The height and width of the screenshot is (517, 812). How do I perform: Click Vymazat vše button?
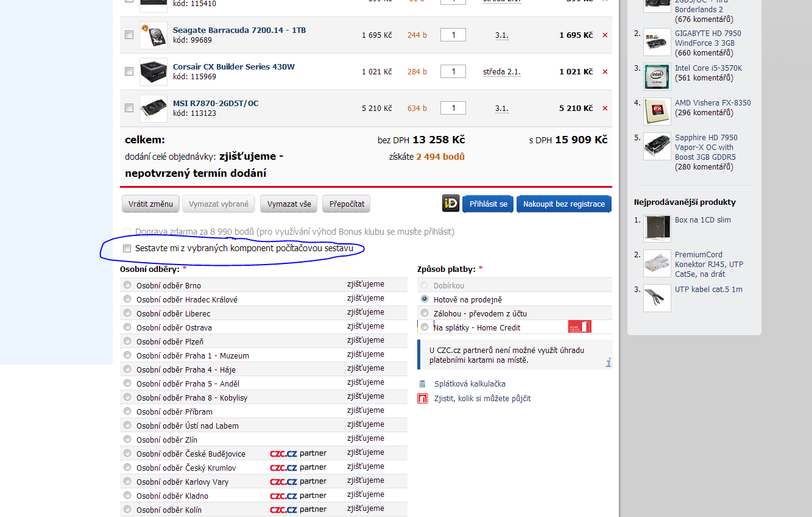289,204
